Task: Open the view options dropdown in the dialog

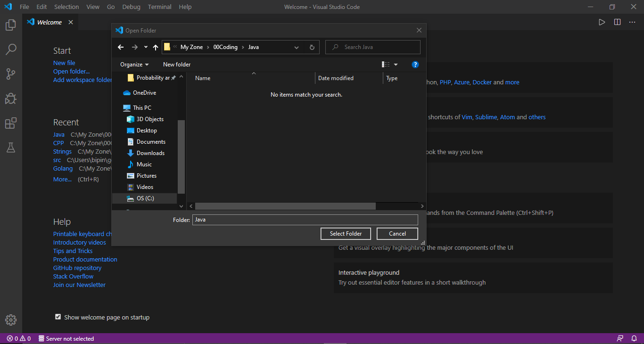Action: pyautogui.click(x=396, y=65)
